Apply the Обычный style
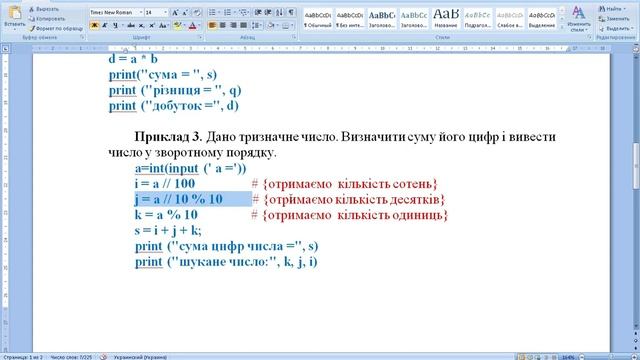The height and width of the screenshot is (360, 640). 318,19
